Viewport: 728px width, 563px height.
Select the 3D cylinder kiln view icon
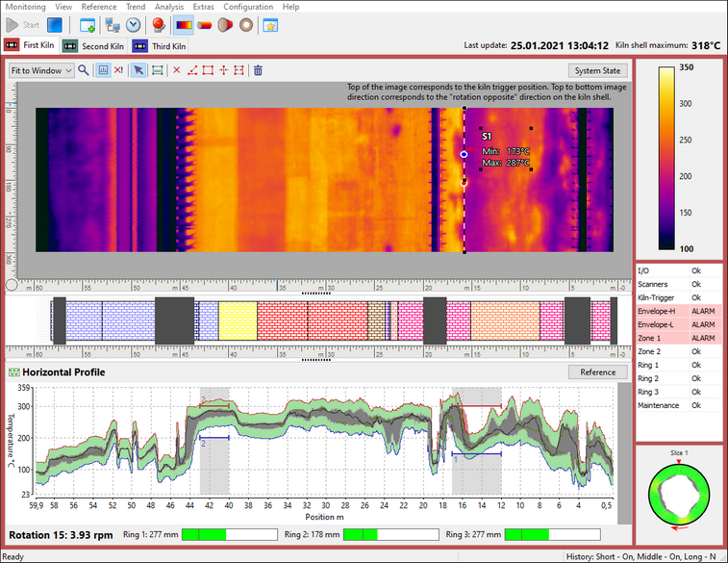pyautogui.click(x=204, y=25)
